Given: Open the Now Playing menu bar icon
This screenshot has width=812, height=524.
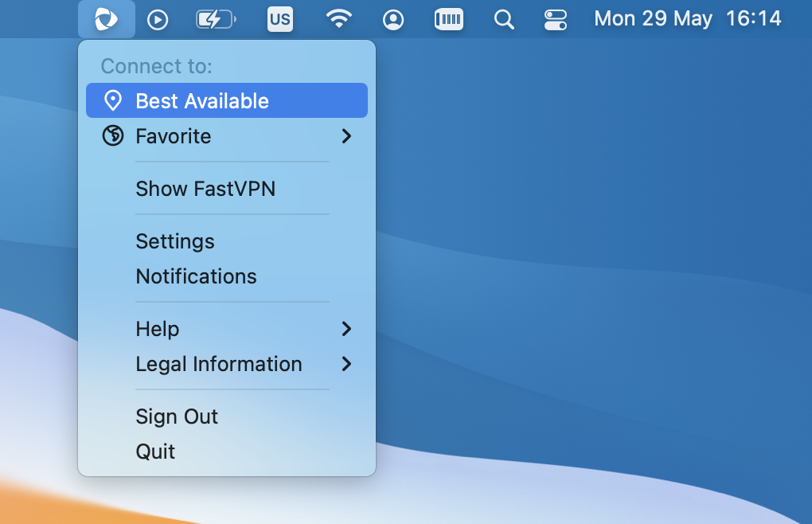Looking at the screenshot, I should tap(158, 20).
